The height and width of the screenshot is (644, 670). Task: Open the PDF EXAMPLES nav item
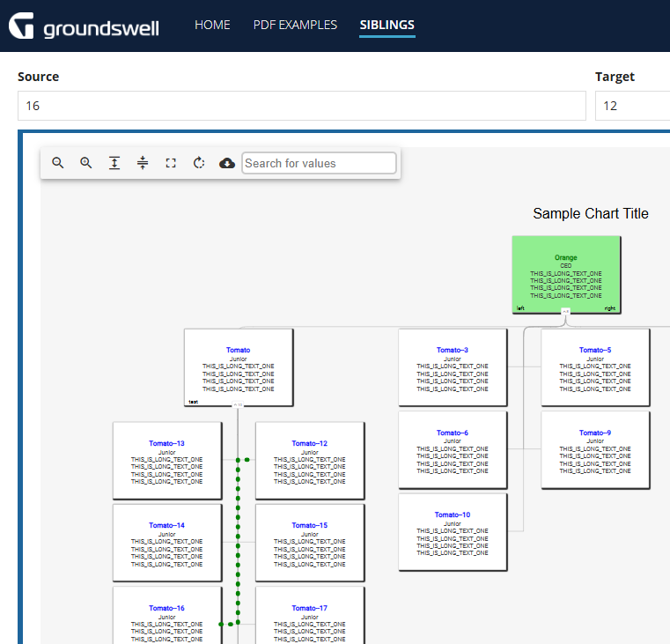295,25
